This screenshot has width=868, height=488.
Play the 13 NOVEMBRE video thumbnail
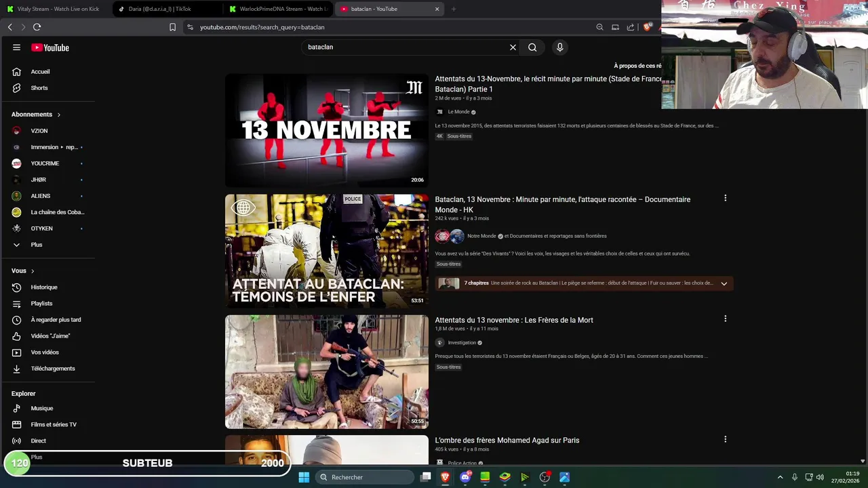pos(327,130)
